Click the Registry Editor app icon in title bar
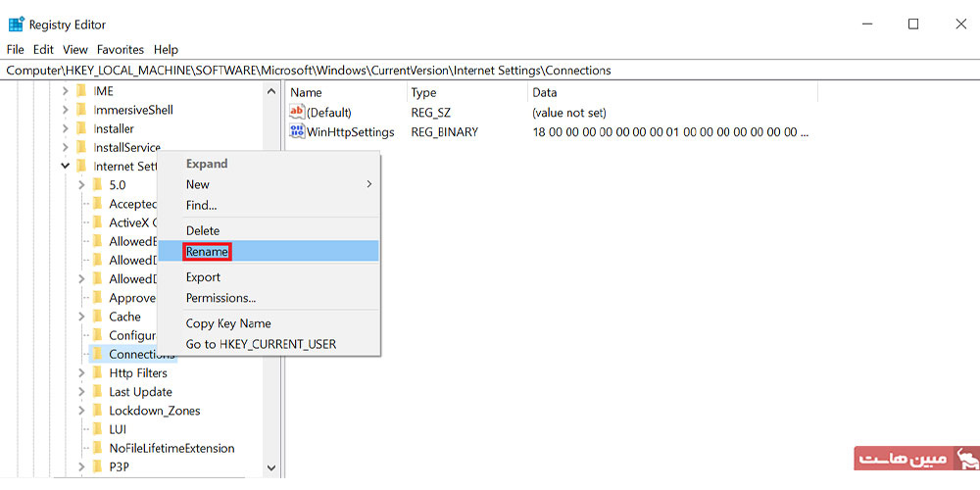 point(16,24)
